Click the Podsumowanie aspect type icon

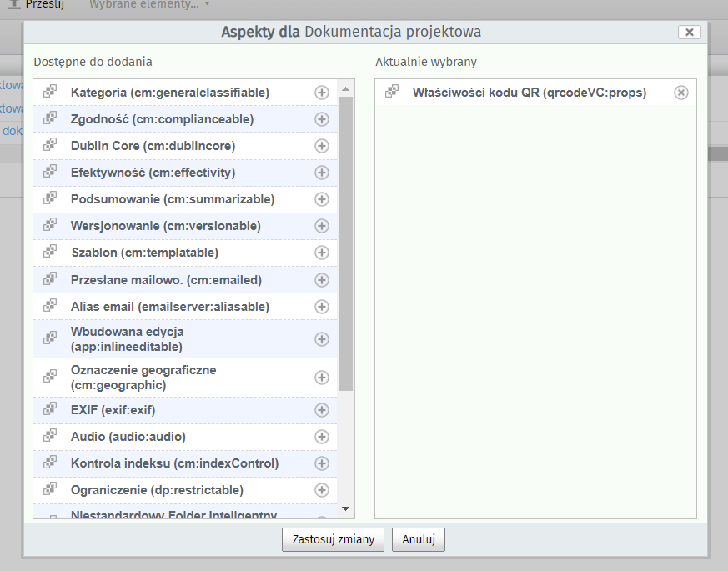coord(50,199)
